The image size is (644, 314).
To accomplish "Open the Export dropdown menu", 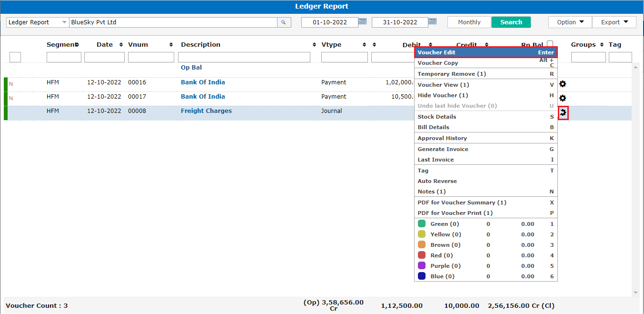I will tap(614, 22).
